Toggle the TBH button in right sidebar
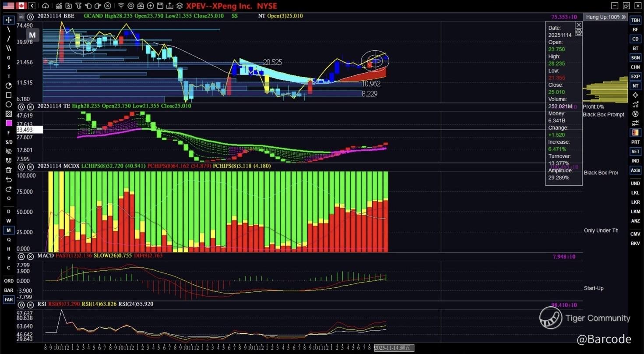 [635, 20]
